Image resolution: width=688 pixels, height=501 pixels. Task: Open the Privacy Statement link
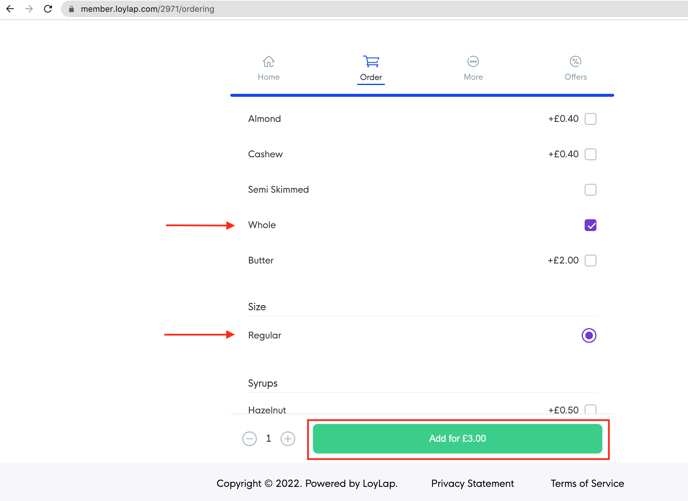(x=472, y=484)
